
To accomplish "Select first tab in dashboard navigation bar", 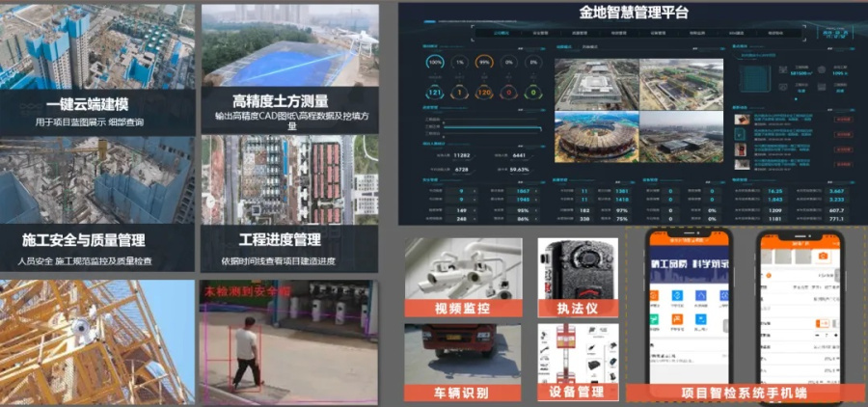I will coord(501,33).
